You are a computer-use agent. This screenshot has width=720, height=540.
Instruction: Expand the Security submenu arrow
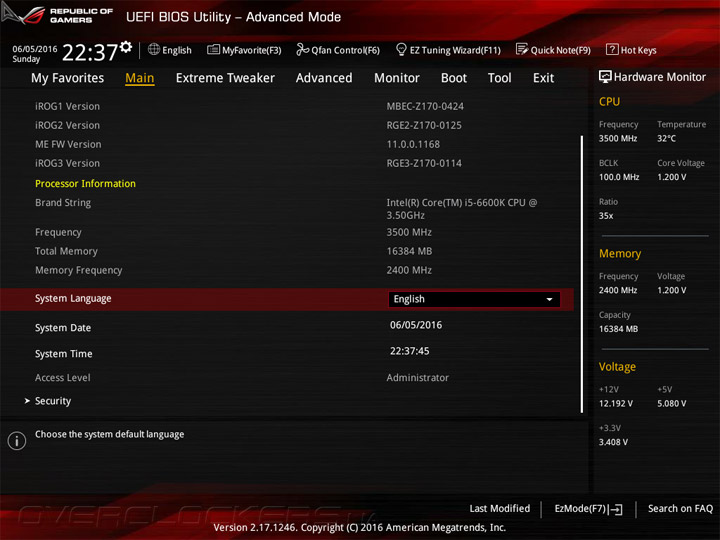(27, 401)
